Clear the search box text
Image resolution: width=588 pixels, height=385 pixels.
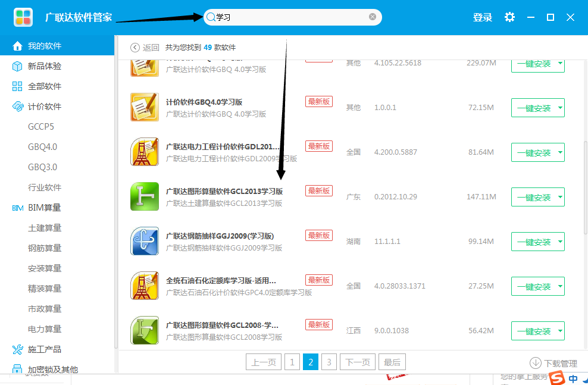tap(373, 17)
